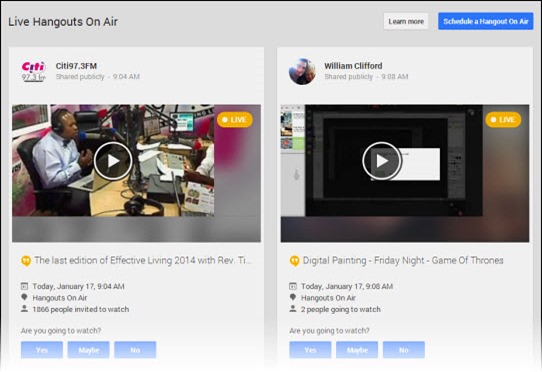Play the Citi97.3FM live video
The image size is (542, 372).
tap(113, 161)
